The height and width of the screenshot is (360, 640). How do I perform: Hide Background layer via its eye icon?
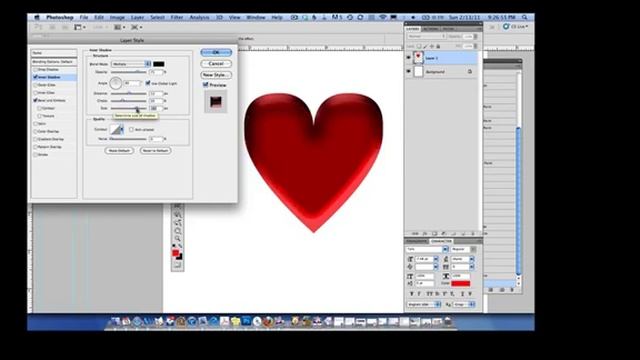pyautogui.click(x=409, y=71)
